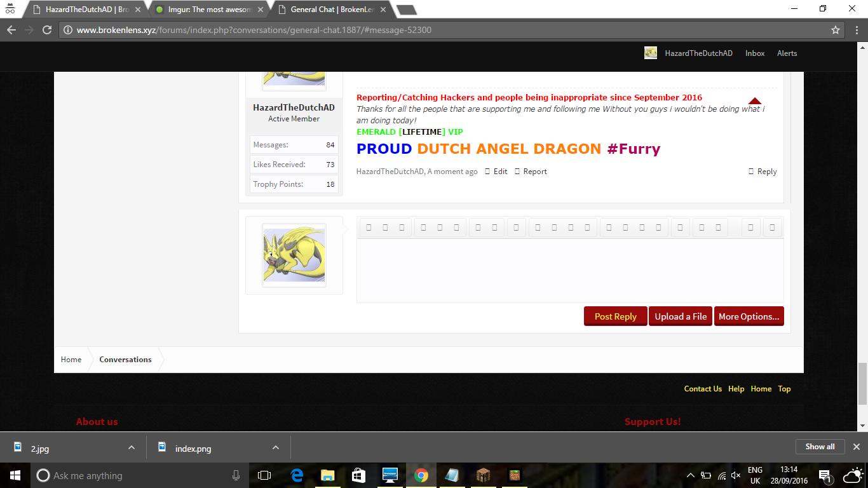Go back using the browser back arrow

11,30
